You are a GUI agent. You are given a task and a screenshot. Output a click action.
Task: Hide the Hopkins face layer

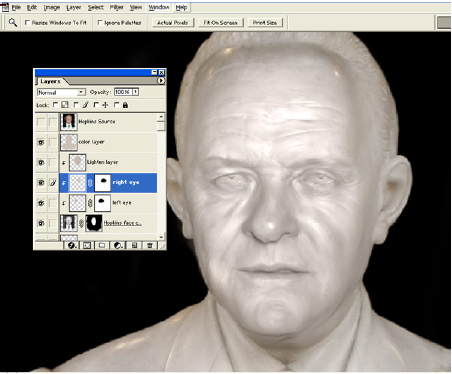[41, 223]
